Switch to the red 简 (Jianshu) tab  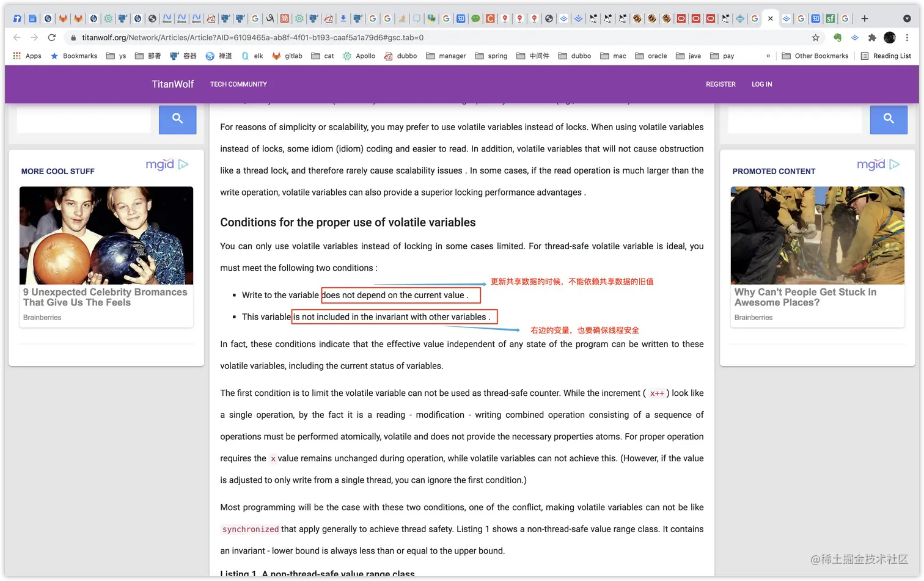click(284, 18)
